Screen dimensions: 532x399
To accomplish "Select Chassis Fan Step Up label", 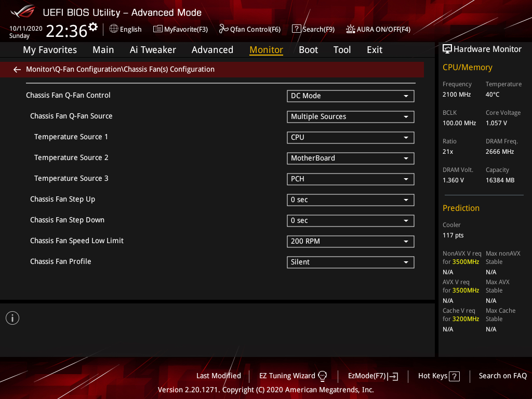I will [x=62, y=199].
